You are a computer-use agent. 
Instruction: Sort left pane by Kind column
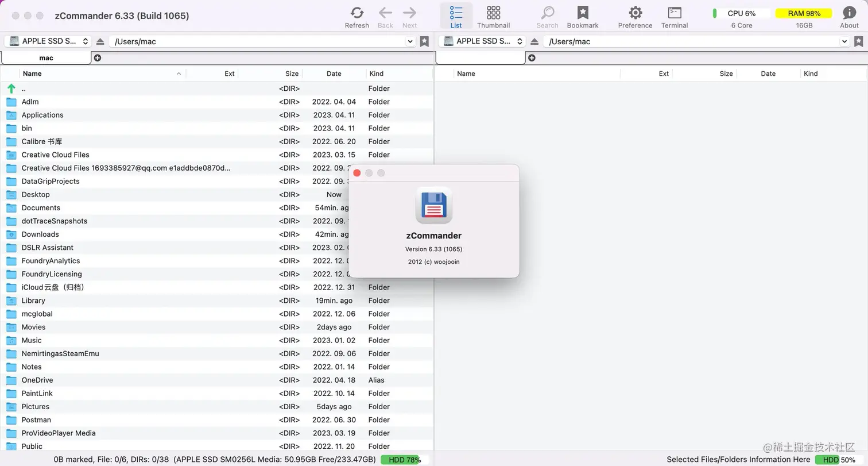[x=399, y=74]
